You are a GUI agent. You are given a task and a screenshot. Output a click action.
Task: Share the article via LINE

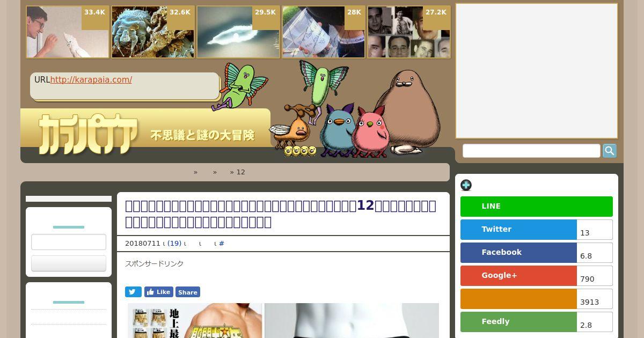point(537,207)
